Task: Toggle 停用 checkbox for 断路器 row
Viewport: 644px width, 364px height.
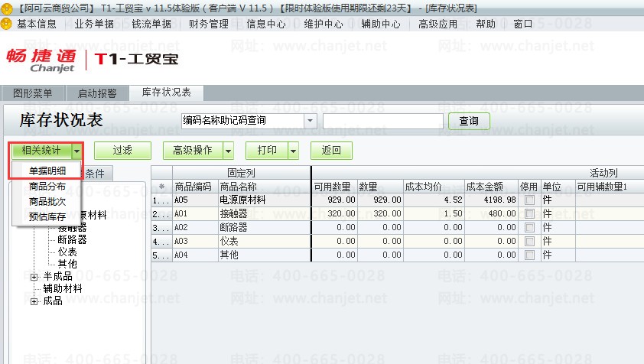Action: [x=529, y=228]
